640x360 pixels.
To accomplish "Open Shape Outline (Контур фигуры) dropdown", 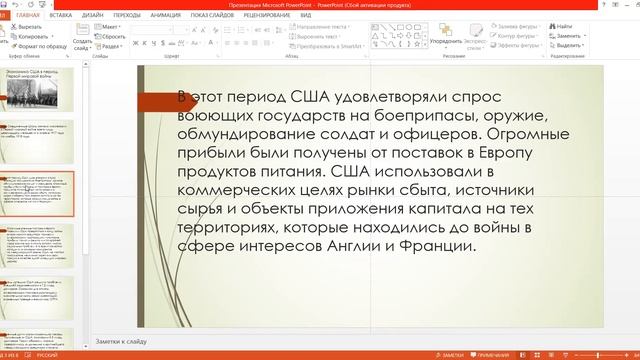I will click(x=515, y=36).
